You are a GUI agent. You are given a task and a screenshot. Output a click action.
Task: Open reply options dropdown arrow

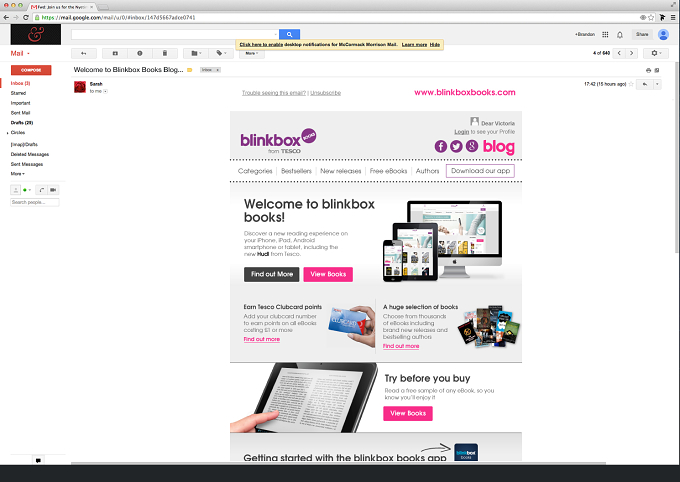tap(657, 84)
